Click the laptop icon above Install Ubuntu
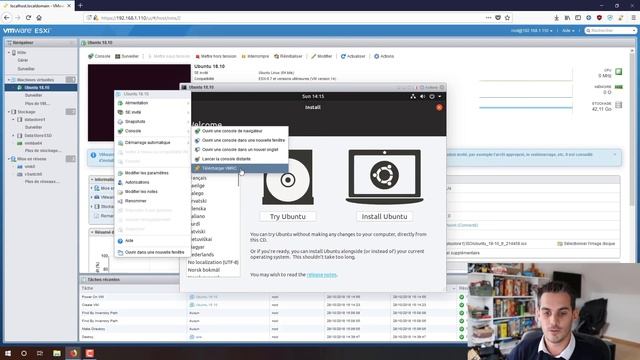Viewport: 640px width, 360px height. [384, 176]
